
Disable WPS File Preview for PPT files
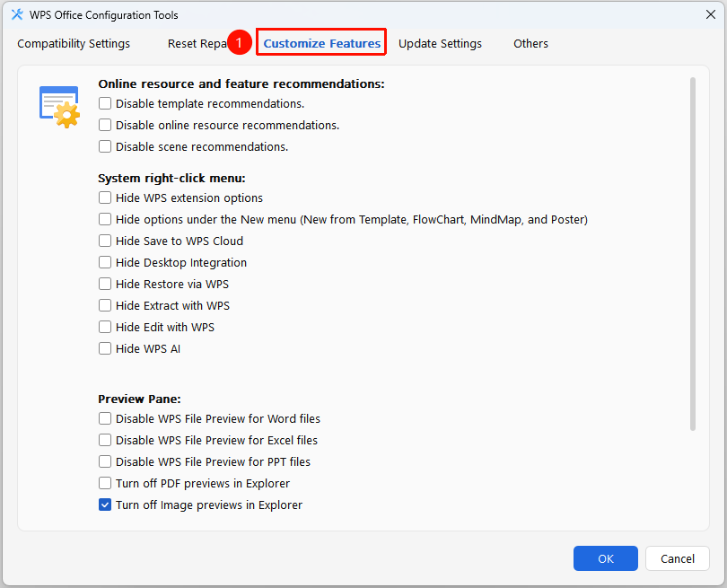(105, 461)
